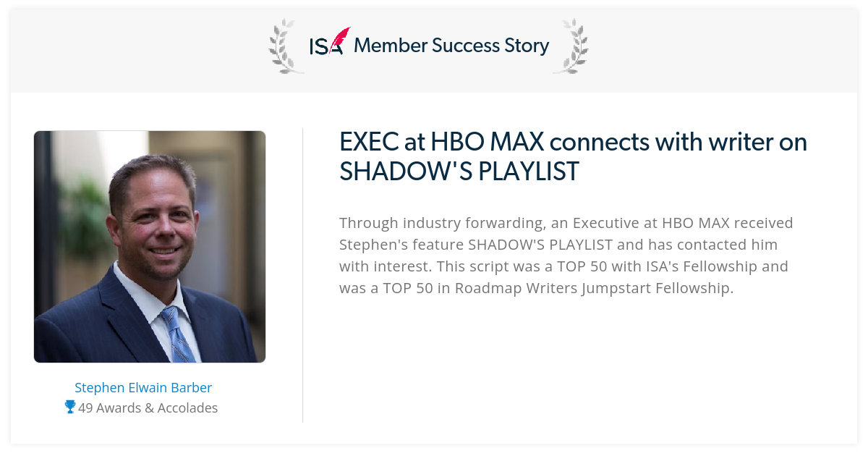This screenshot has height=456, width=868.
Task: Click 'Executive at HBO MAX' in the paragraph
Action: (644, 223)
